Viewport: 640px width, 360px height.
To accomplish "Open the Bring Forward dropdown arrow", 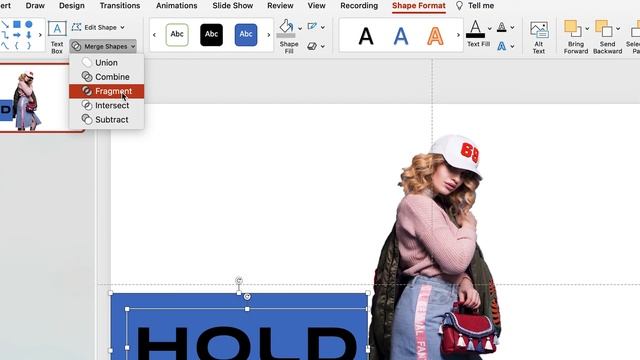I will [587, 28].
